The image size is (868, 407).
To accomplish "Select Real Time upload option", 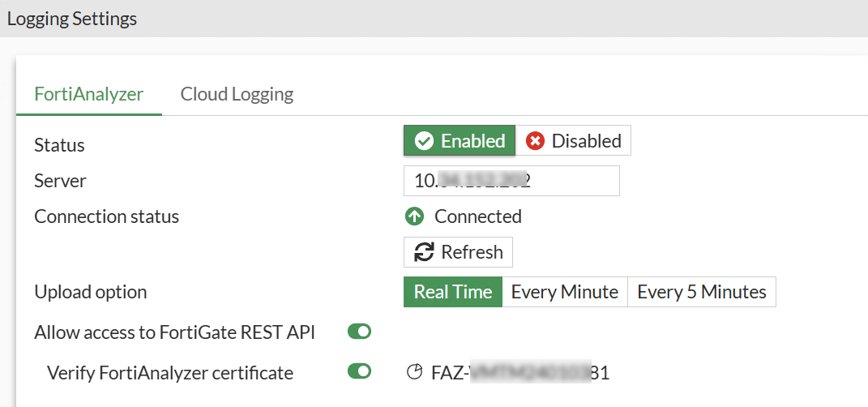I will click(x=453, y=292).
